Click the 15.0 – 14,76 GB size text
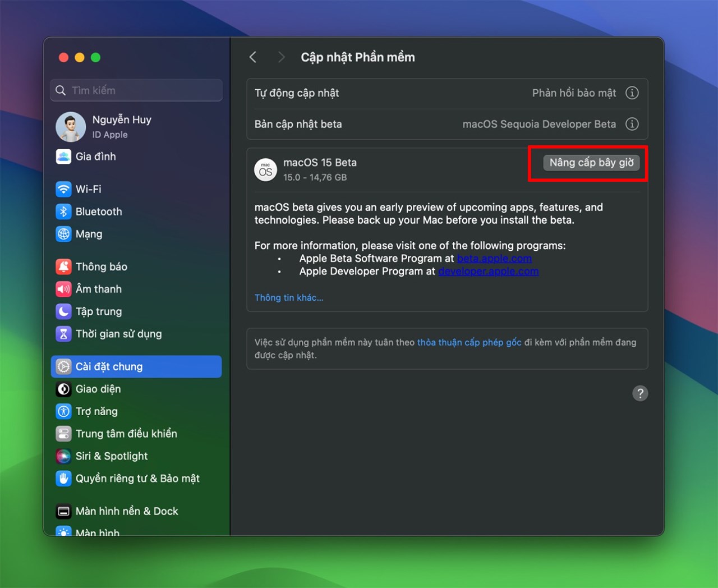 click(x=315, y=177)
